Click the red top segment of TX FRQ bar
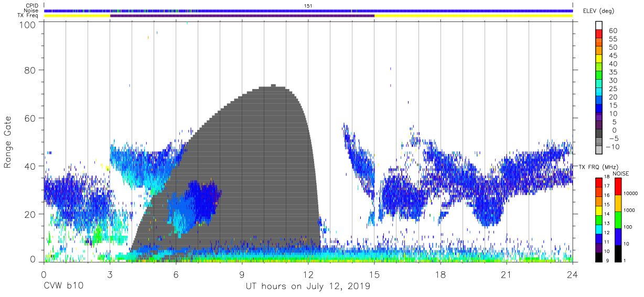Image resolution: width=644 pixels, height=297 pixels. click(x=599, y=182)
